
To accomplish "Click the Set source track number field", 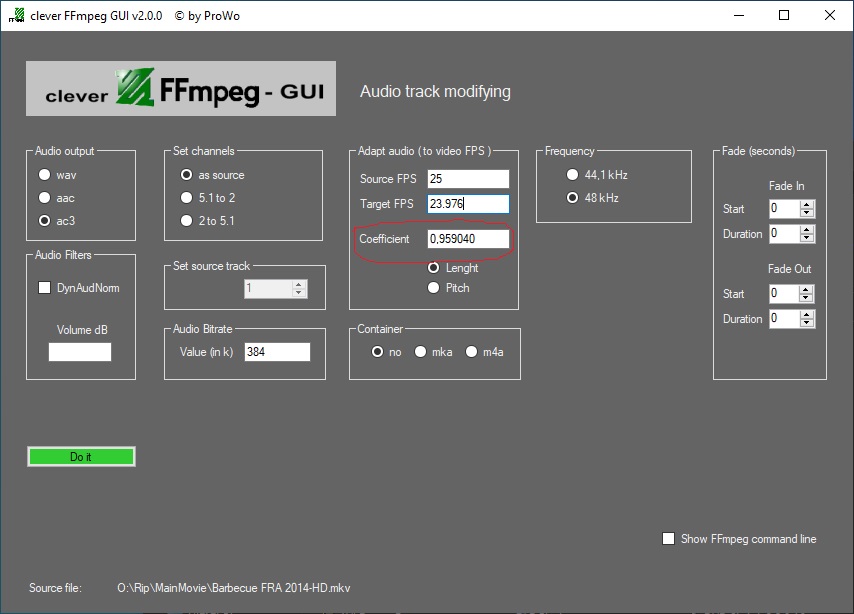I will pos(268,289).
